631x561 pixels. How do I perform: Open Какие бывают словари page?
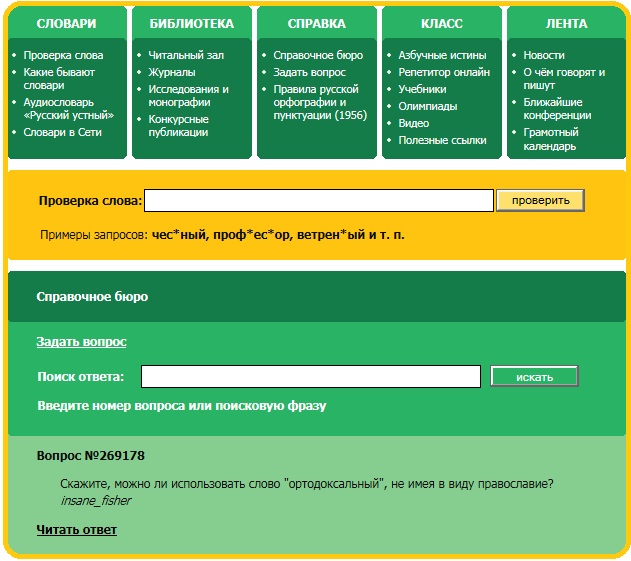click(59, 78)
